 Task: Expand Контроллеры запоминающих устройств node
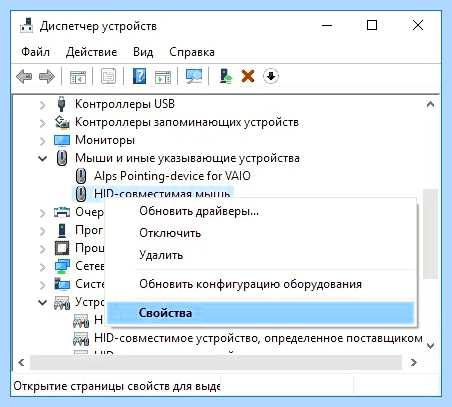[x=42, y=123]
